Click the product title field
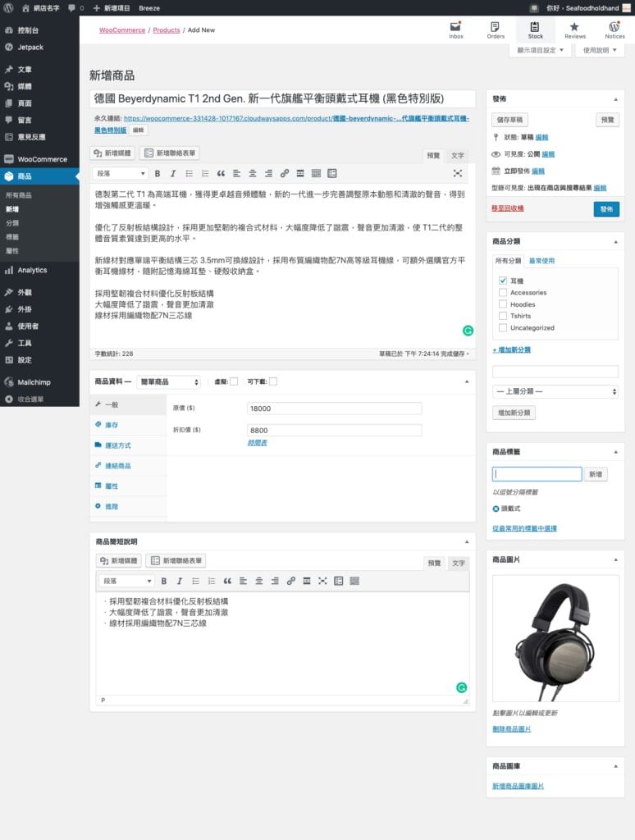Viewport: 635px width, 840px height. pyautogui.click(x=282, y=98)
